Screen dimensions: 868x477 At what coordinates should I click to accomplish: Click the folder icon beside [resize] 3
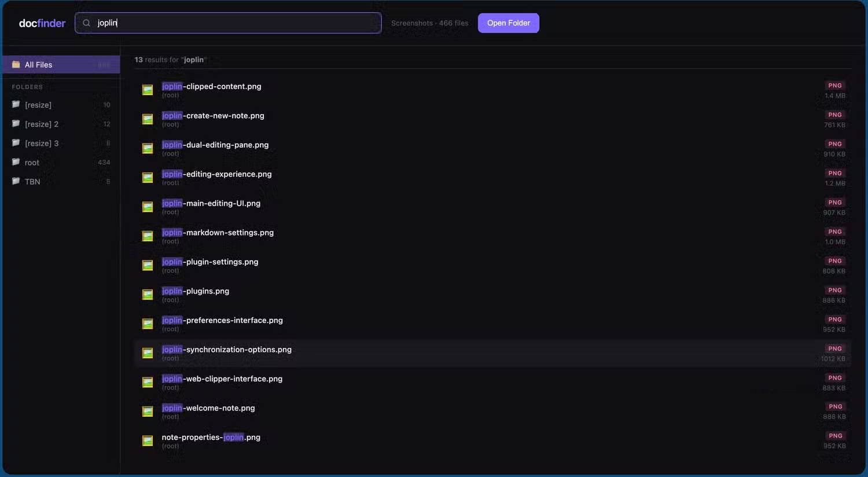(x=16, y=142)
